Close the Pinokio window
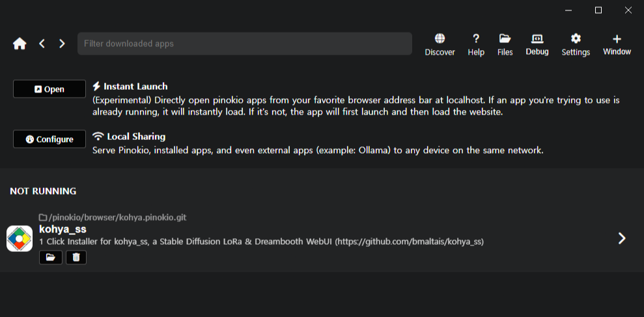 pos(628,10)
